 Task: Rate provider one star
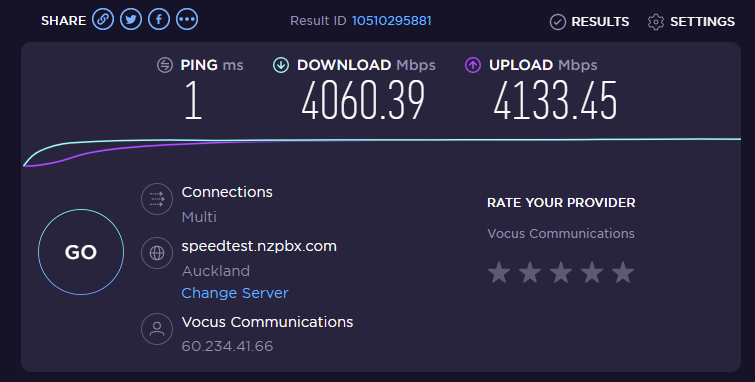[499, 272]
